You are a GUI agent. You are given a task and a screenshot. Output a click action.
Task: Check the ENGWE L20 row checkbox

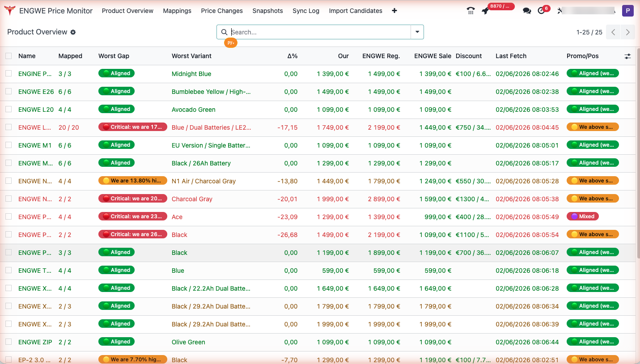(x=8, y=109)
